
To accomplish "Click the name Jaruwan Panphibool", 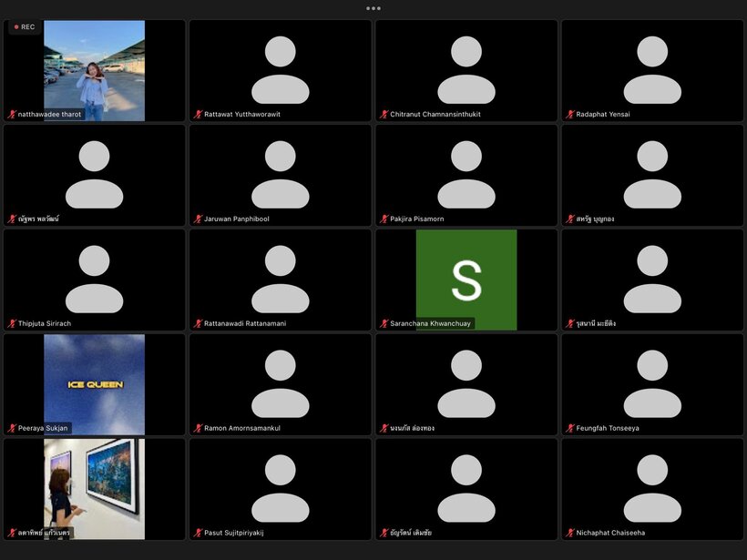I will [x=237, y=219].
